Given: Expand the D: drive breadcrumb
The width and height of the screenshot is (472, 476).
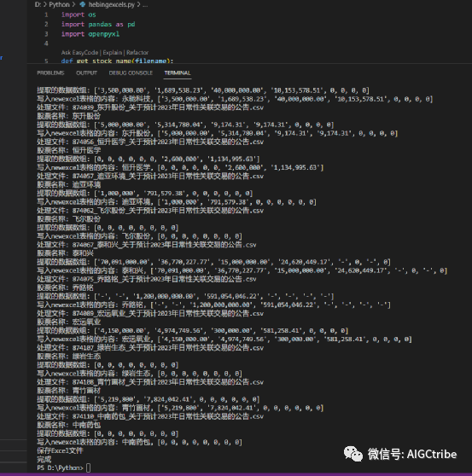Looking at the screenshot, I should (x=38, y=4).
